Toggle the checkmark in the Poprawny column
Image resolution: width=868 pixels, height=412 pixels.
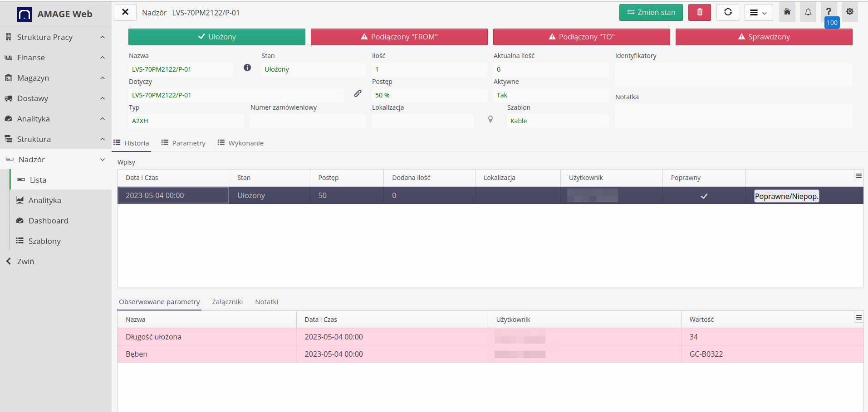(x=704, y=196)
